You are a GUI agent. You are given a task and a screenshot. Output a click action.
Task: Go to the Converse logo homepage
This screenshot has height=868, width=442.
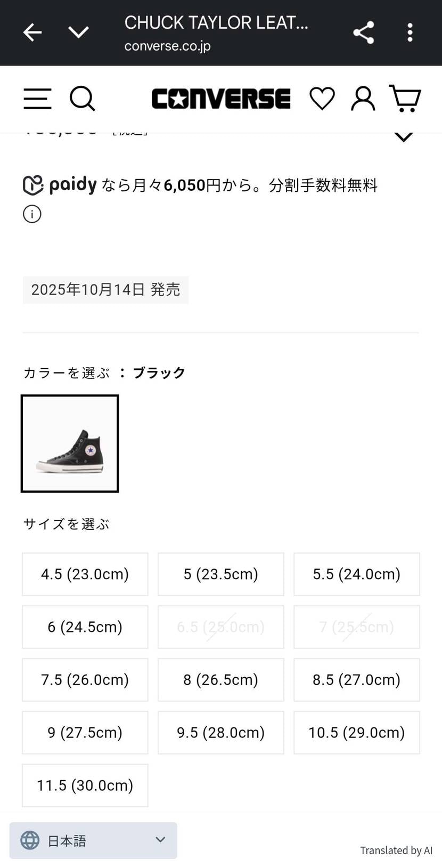[221, 99]
